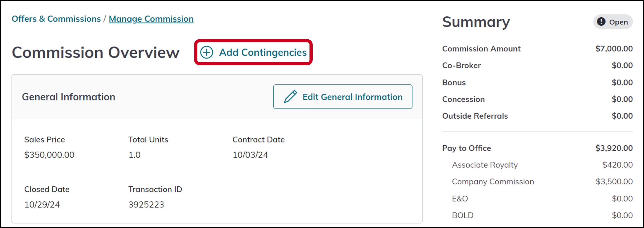
Task: Click the Commission Overview page heading
Action: coord(96,52)
